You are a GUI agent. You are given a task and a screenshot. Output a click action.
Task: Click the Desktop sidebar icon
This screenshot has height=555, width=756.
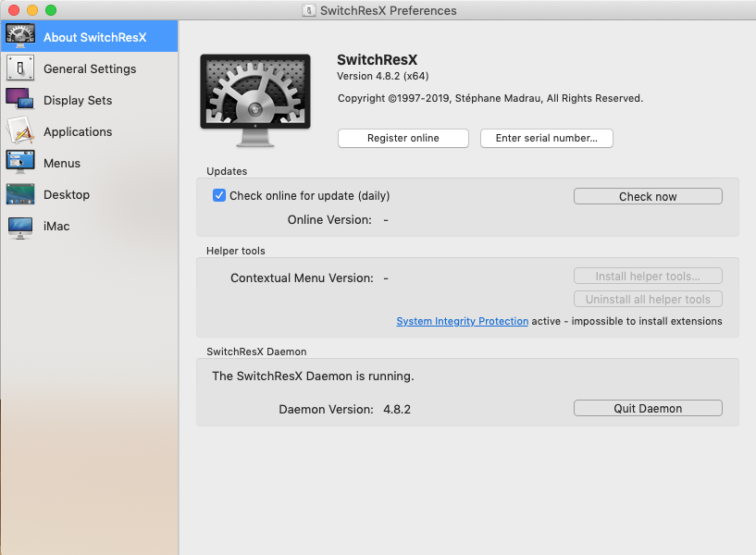(x=20, y=194)
